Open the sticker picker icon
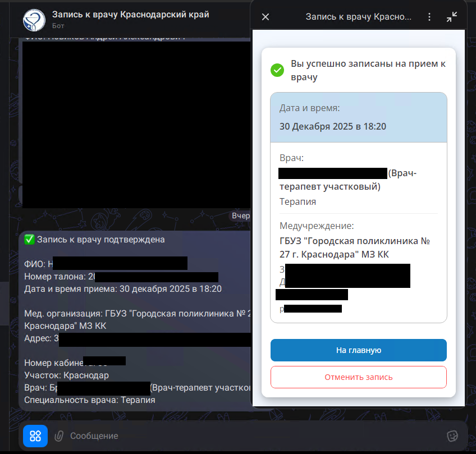476x454 pixels. pos(452,435)
